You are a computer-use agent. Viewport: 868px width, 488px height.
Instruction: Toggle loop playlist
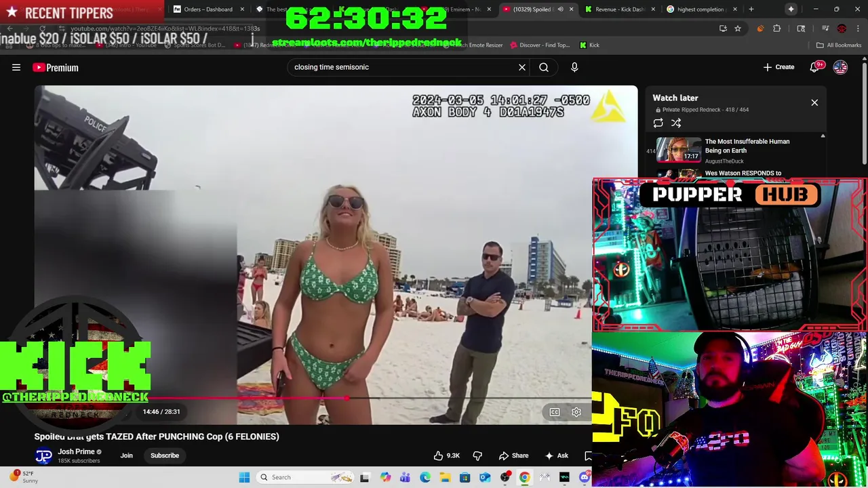point(658,123)
